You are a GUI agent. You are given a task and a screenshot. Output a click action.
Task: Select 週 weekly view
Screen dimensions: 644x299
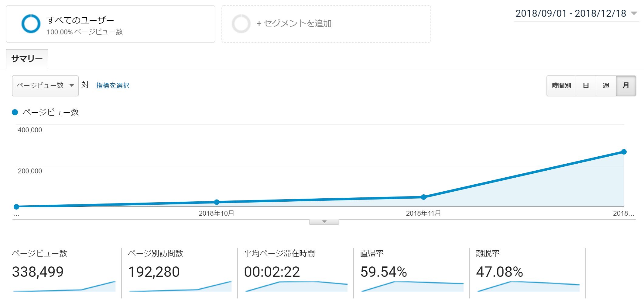[606, 86]
